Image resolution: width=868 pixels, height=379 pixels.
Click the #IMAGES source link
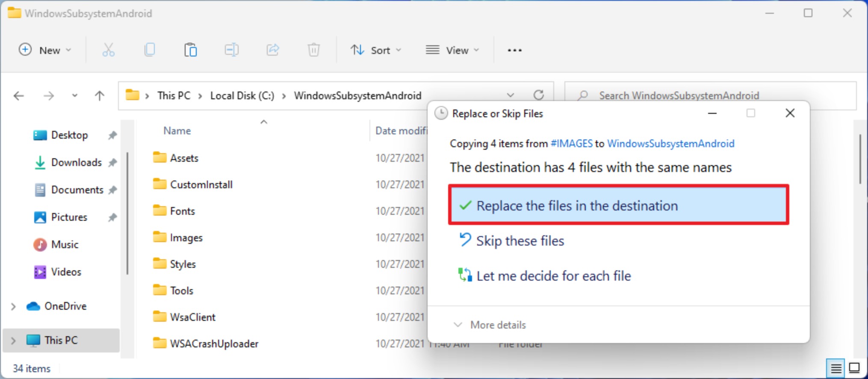pos(571,144)
